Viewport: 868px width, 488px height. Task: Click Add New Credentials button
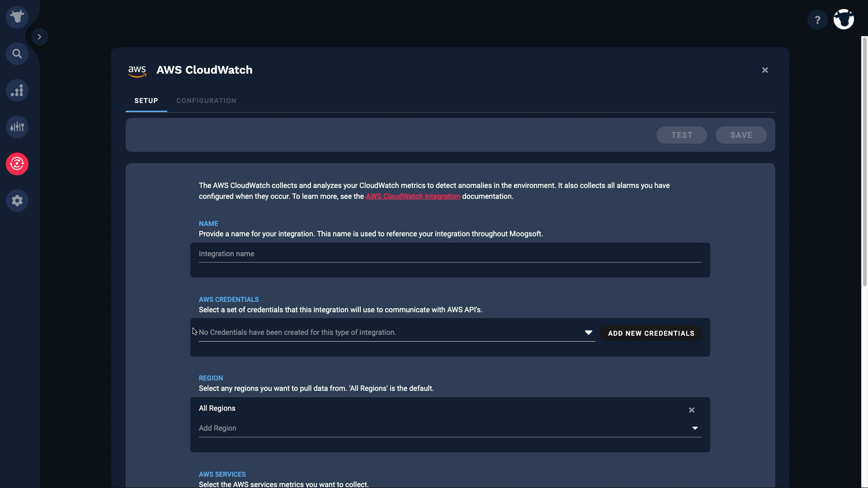click(x=651, y=333)
